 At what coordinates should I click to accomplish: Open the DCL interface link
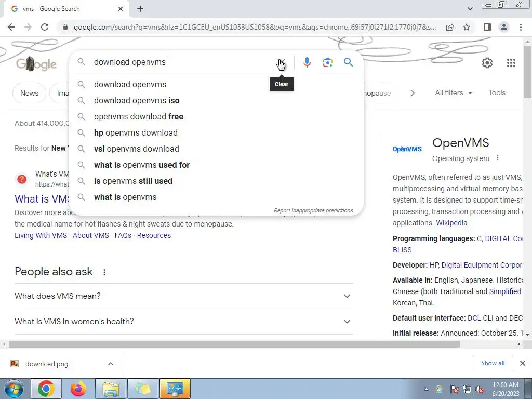tap(474, 318)
